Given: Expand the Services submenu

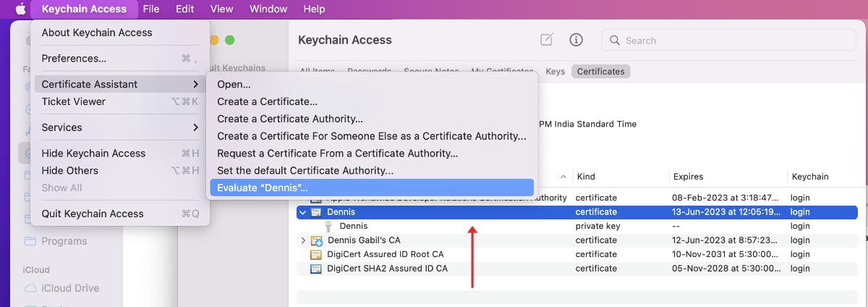Looking at the screenshot, I should point(119,127).
